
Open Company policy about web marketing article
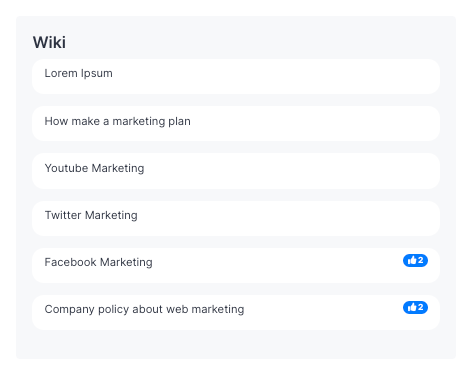coord(144,309)
